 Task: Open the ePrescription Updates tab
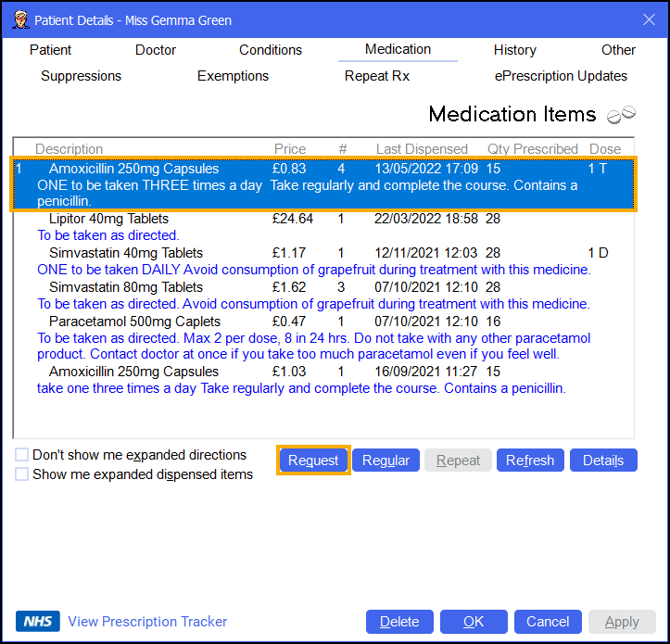561,76
